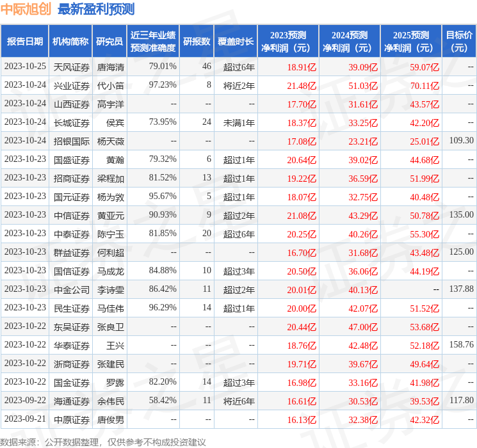Click the 2024预测净利润 header
Screen dimensions: 477x448
click(350, 42)
